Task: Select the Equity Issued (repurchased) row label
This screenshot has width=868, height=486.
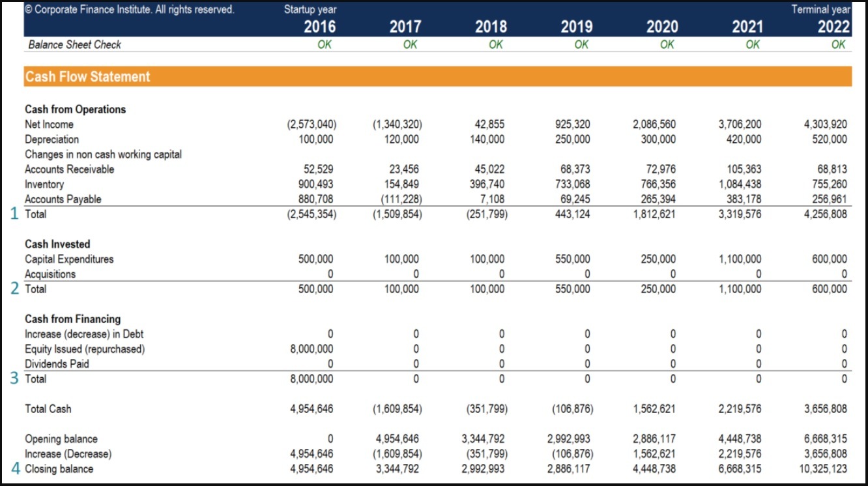Action: coord(85,349)
